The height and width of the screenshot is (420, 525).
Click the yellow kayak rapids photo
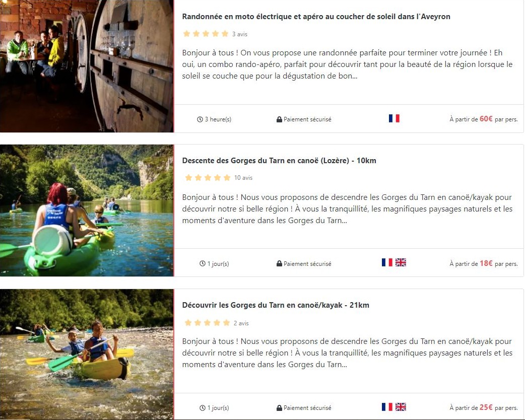[87, 354]
